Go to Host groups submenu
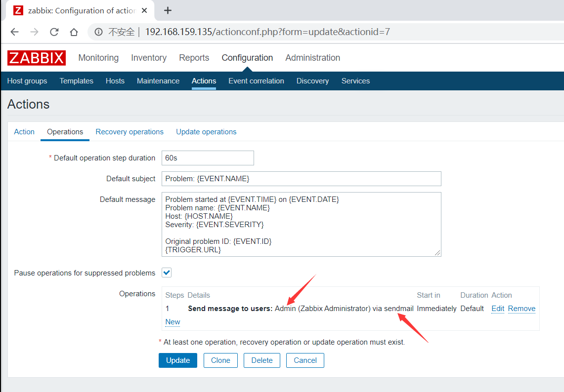 (x=27, y=81)
